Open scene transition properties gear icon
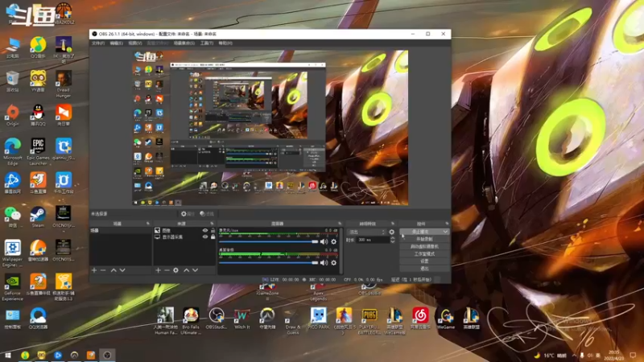Image resolution: width=644 pixels, height=362 pixels. pyautogui.click(x=391, y=232)
